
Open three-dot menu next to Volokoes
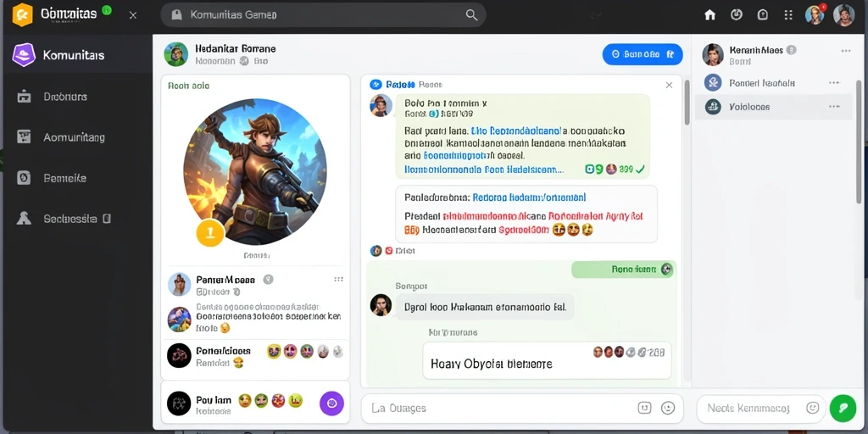(834, 106)
